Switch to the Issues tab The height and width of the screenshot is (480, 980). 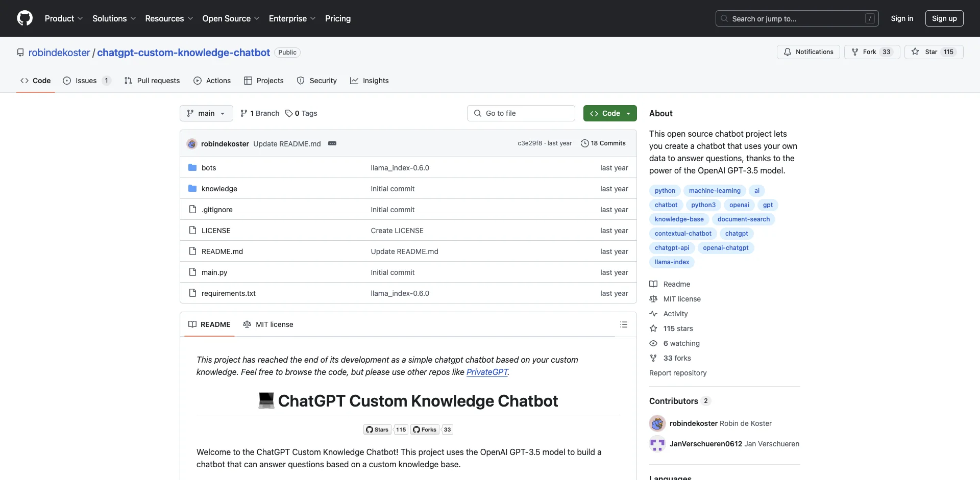(x=87, y=81)
